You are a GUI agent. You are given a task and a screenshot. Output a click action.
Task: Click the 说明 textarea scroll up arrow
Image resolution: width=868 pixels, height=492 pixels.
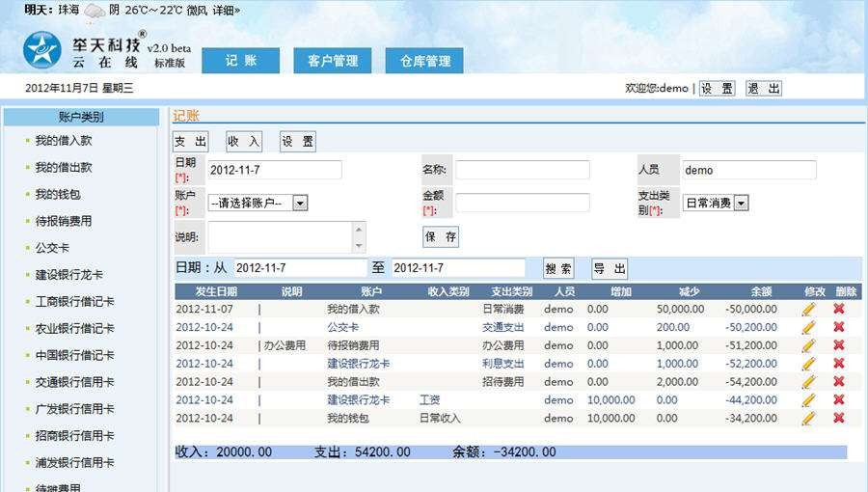[359, 230]
